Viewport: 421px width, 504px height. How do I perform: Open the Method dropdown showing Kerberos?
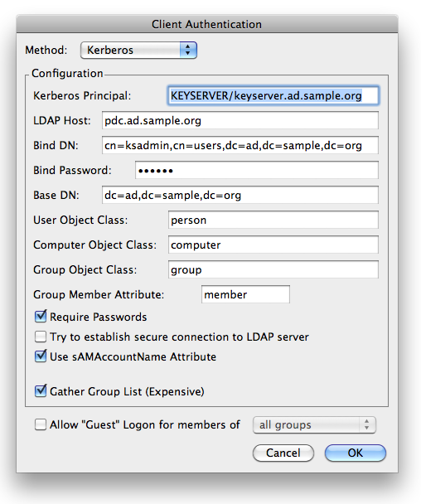[x=138, y=50]
